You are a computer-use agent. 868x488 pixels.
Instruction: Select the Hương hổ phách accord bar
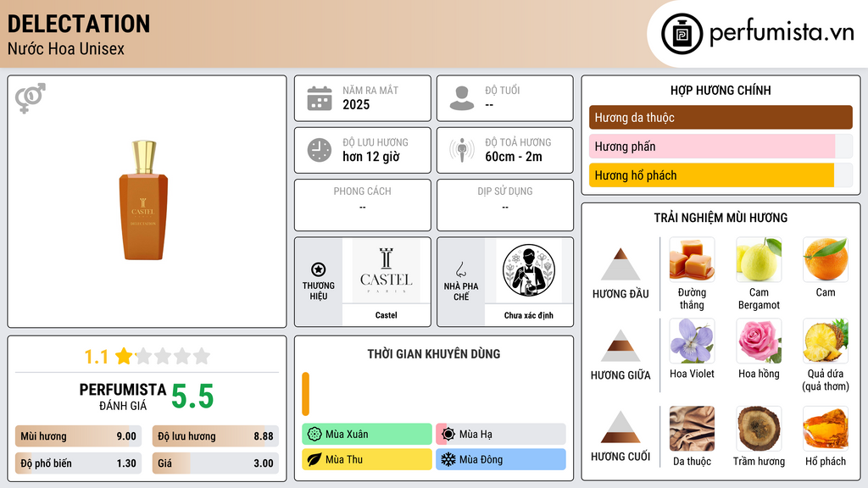(721, 175)
